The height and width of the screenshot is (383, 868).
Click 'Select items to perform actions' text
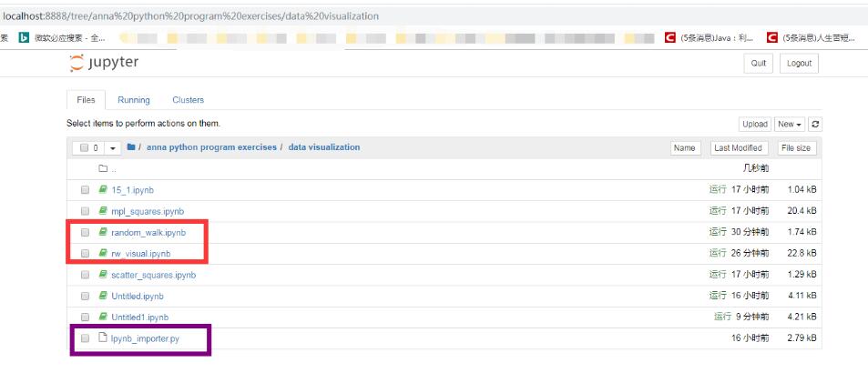tap(143, 123)
